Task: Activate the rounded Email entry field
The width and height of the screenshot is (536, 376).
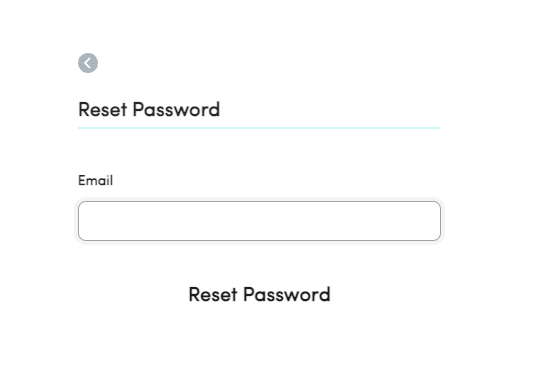Action: click(x=259, y=221)
